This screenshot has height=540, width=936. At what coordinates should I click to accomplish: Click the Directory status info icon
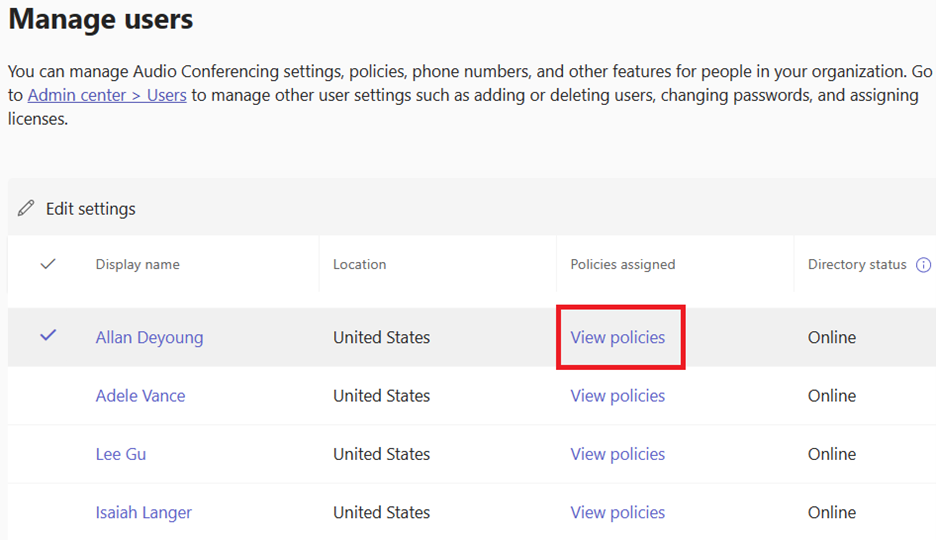[923, 265]
